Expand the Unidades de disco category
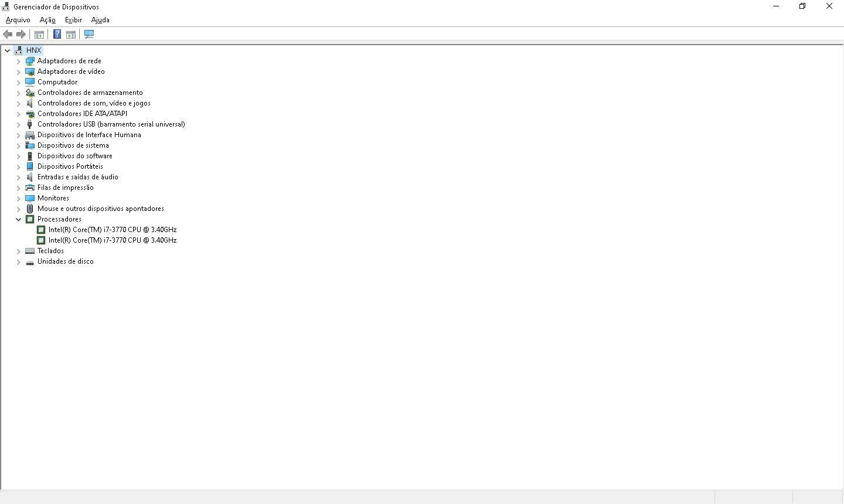This screenshot has width=844, height=504. (x=18, y=261)
